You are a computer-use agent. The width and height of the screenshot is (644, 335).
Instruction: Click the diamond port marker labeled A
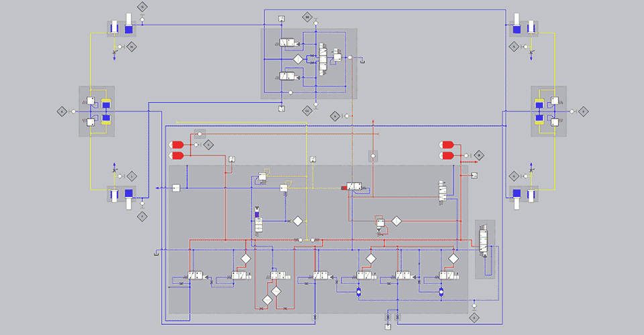[60, 111]
